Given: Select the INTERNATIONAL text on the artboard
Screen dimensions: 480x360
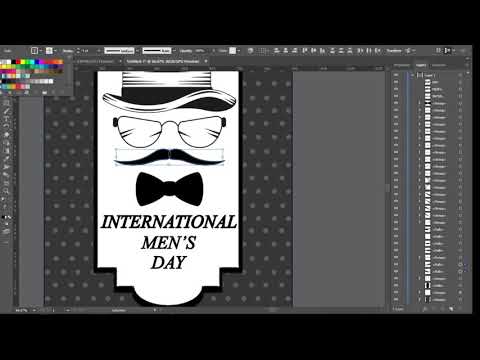Looking at the screenshot, I should click(x=169, y=222).
